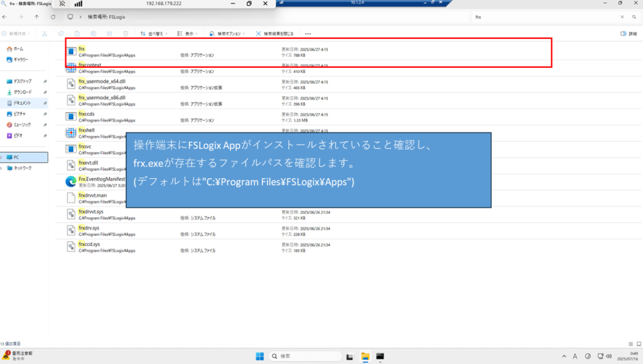The width and height of the screenshot is (643, 364).
Task: Go back with the left arrow
Action: (4, 17)
